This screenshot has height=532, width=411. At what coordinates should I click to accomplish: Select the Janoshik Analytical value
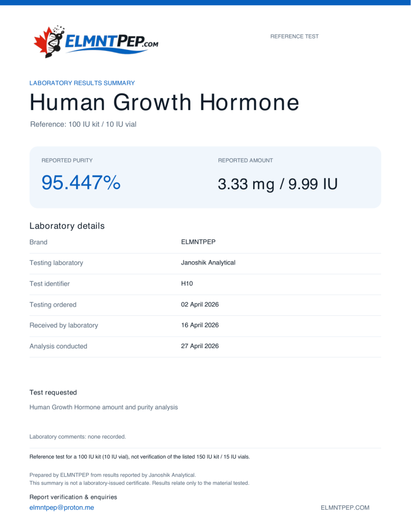(x=208, y=262)
